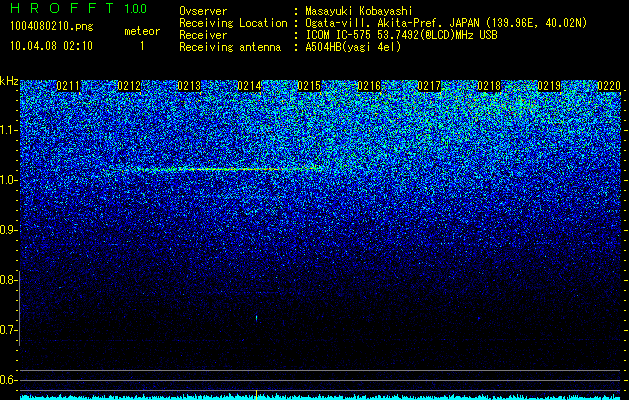Click the 0217 time marker
The image size is (629, 400).
pyautogui.click(x=429, y=86)
